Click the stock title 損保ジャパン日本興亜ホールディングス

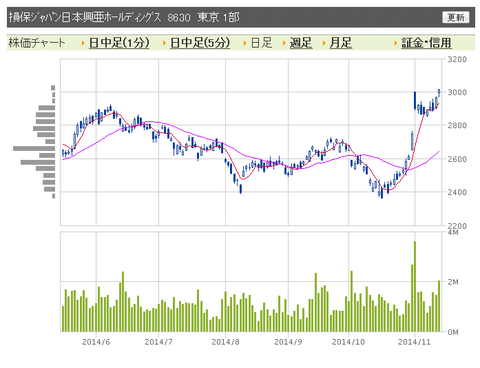(x=85, y=17)
